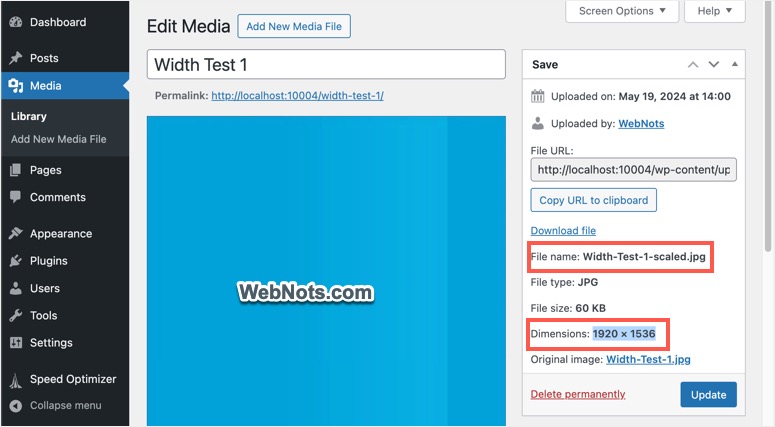Click the Plugins plug icon

click(16, 260)
